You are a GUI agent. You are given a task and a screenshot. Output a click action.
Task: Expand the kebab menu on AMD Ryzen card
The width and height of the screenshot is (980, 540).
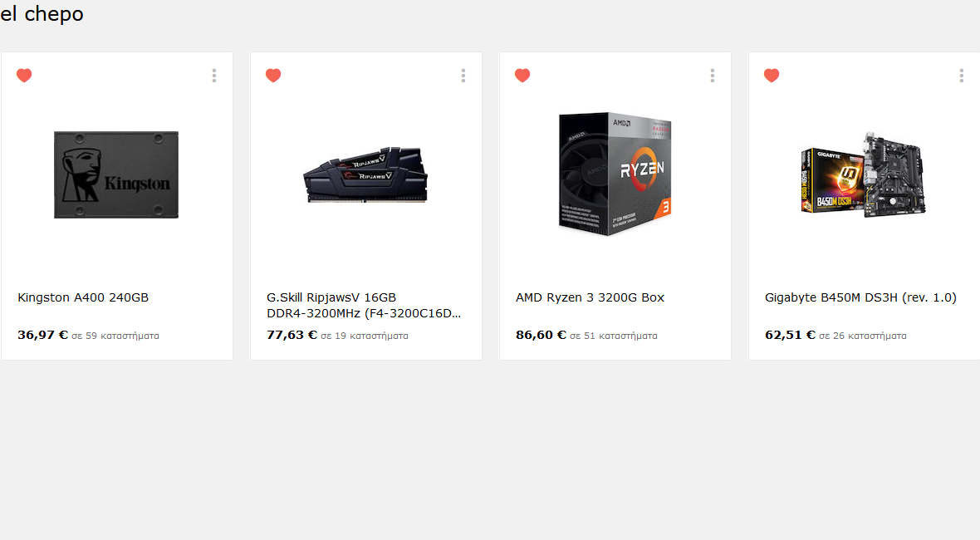pos(713,76)
